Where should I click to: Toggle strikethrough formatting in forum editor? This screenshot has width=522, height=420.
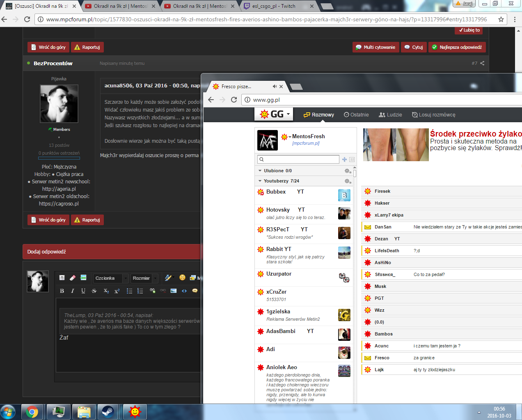click(94, 291)
